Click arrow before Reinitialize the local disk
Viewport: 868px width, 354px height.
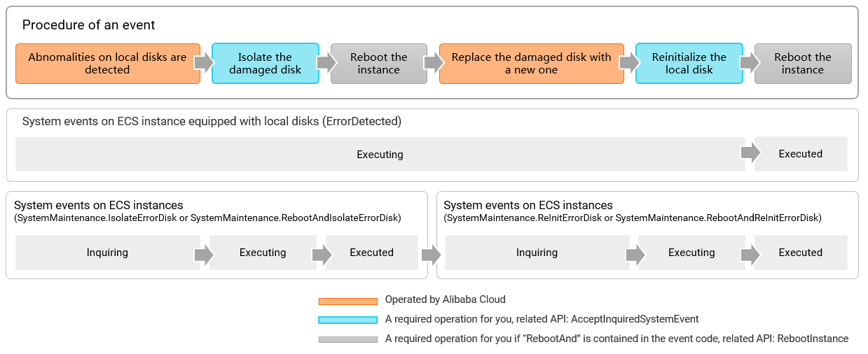coord(630,63)
